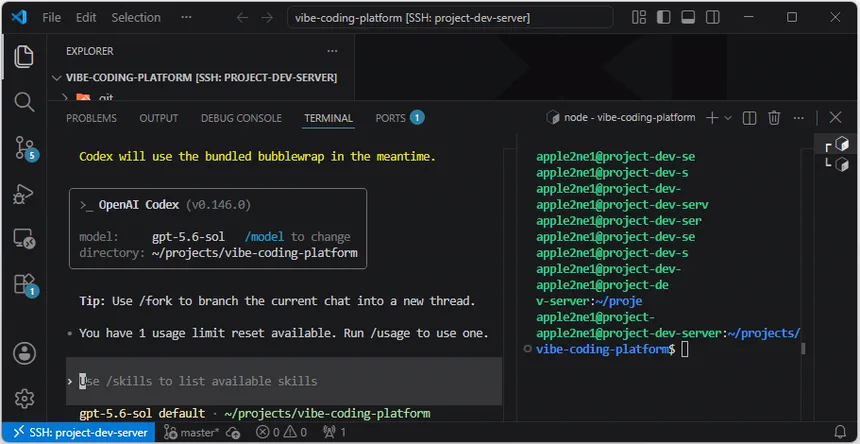Viewport: 860px width, 444px height.
Task: Open File menu
Action: pos(52,18)
